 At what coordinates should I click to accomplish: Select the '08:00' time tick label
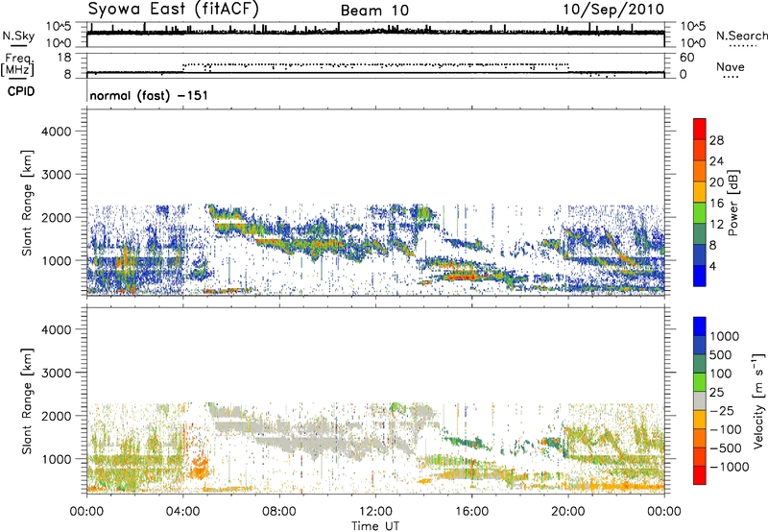pyautogui.click(x=279, y=512)
